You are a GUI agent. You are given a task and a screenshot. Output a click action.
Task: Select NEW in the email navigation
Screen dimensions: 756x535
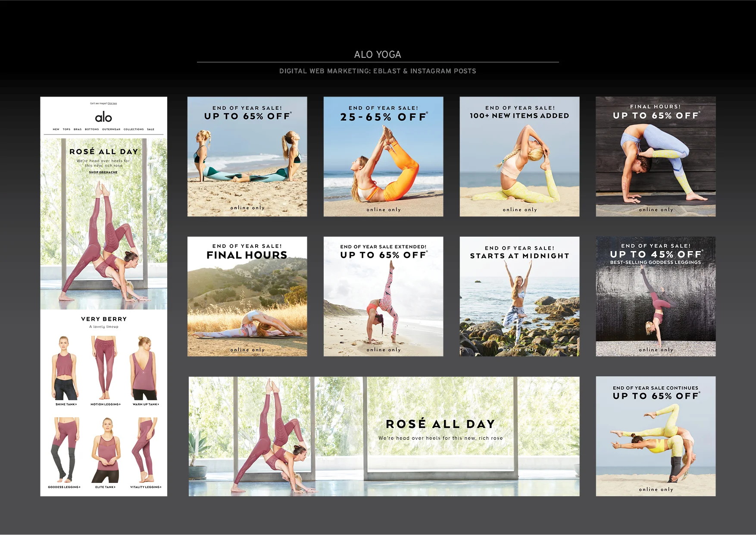tap(56, 129)
